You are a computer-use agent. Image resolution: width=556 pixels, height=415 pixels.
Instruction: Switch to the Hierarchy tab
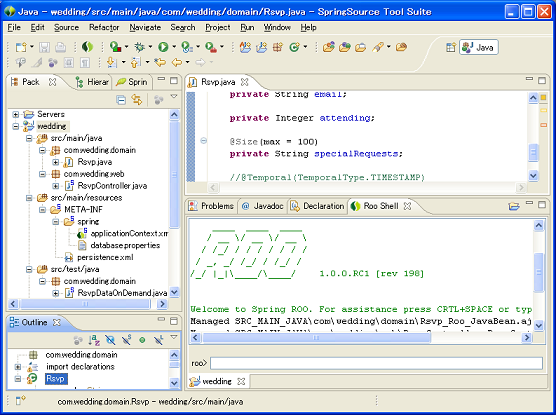click(x=92, y=82)
